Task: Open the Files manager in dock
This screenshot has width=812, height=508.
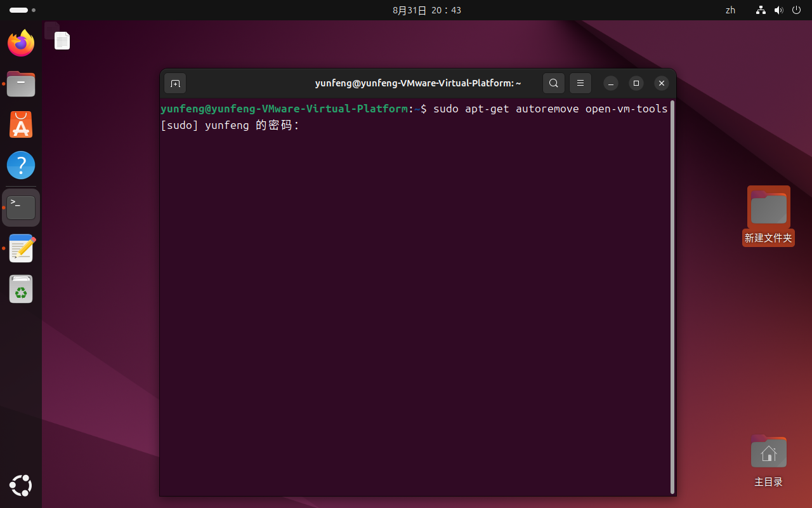Action: click(21, 84)
